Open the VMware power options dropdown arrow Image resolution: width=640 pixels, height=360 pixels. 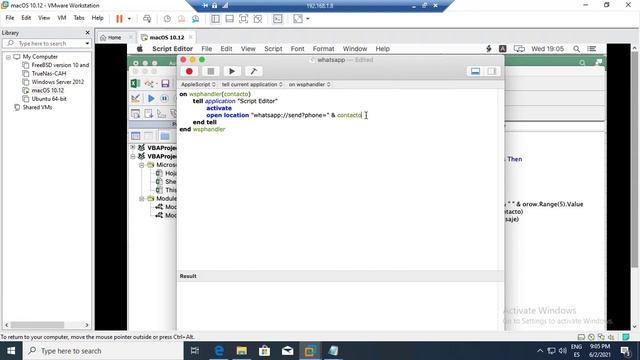[129, 19]
